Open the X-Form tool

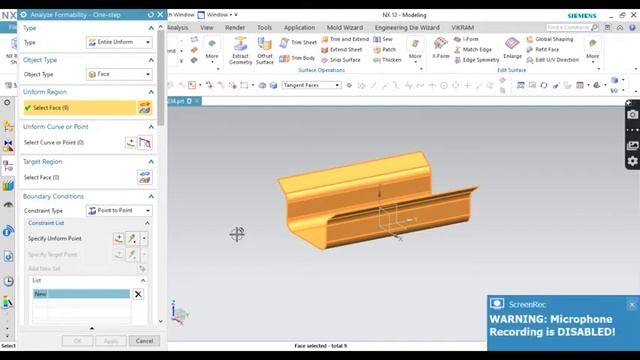tap(440, 48)
